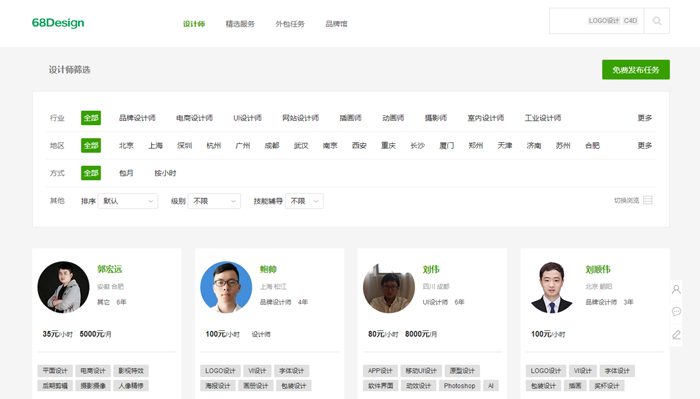Screen dimensions: 700x399
Task: Click the C4D search suggestion tag
Action: coord(630,21)
